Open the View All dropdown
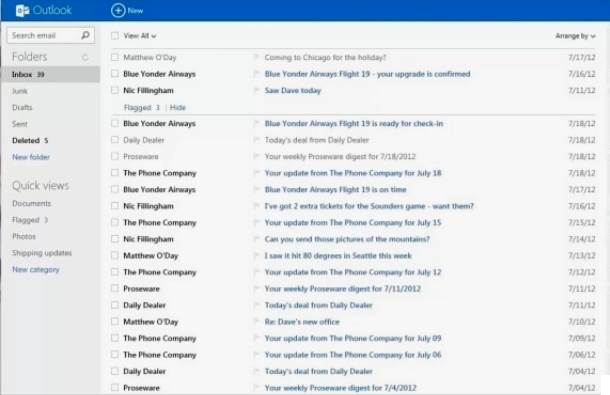610x395 pixels. (x=140, y=36)
